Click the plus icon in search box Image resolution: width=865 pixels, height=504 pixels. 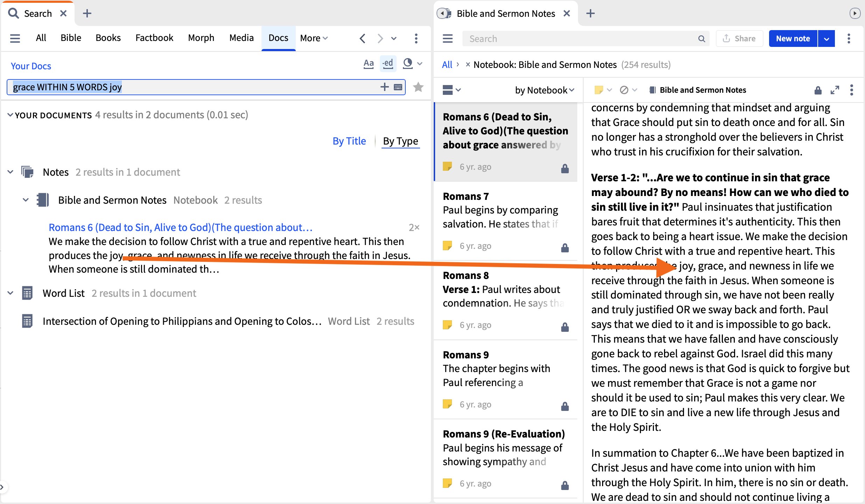pyautogui.click(x=384, y=87)
